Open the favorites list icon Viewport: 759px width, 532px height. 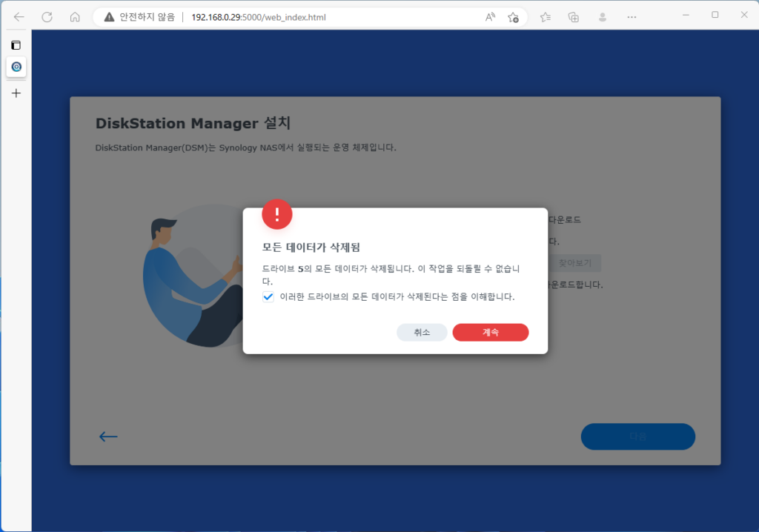(x=546, y=18)
